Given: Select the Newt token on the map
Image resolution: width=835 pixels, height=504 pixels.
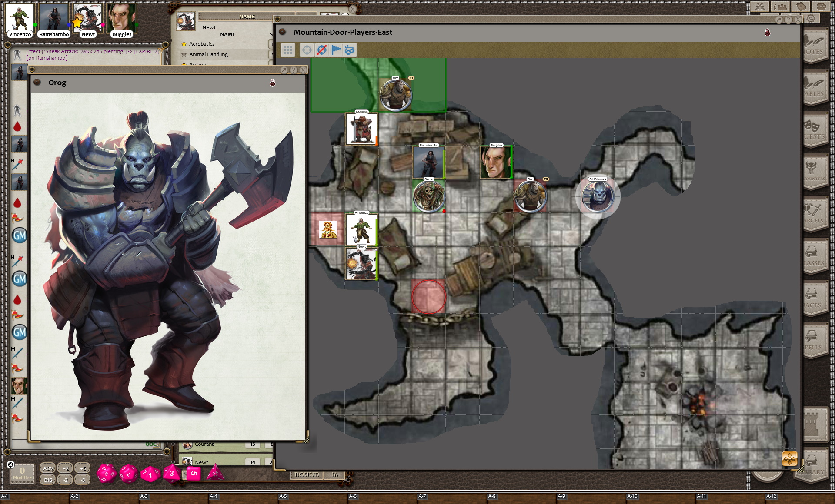Looking at the screenshot, I should (361, 264).
